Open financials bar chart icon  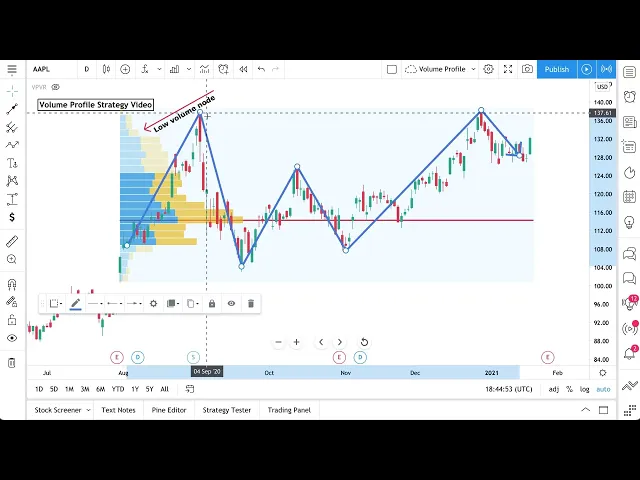pos(175,69)
